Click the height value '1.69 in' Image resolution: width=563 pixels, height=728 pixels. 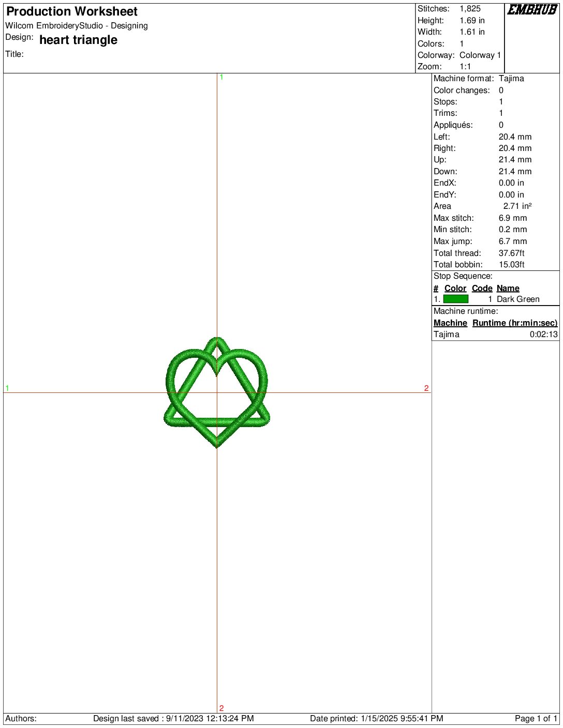(472, 20)
